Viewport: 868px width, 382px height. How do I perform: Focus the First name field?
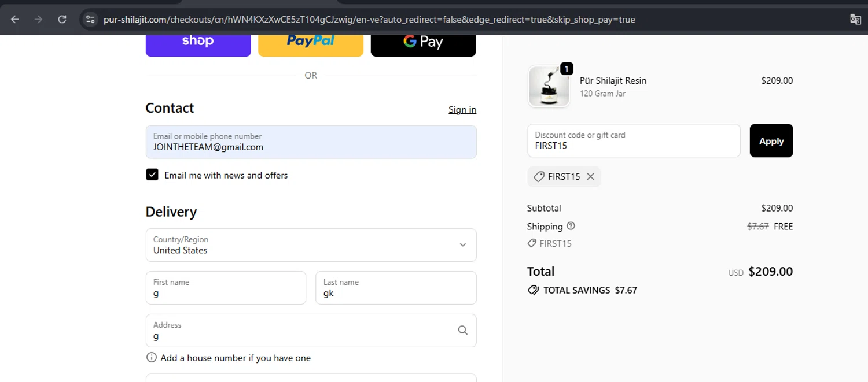tap(226, 288)
